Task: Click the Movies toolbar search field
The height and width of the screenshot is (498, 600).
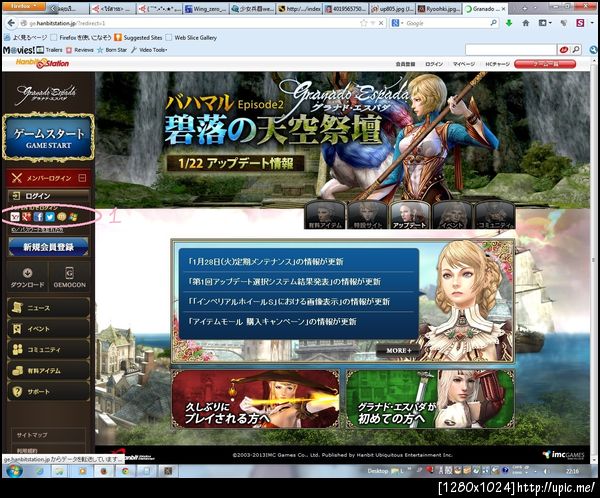Action: click(510, 50)
